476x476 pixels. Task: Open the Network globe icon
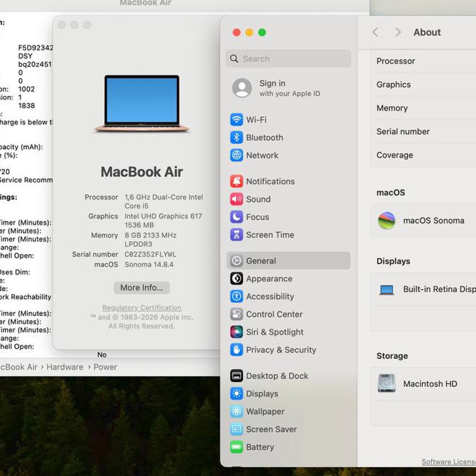click(236, 155)
